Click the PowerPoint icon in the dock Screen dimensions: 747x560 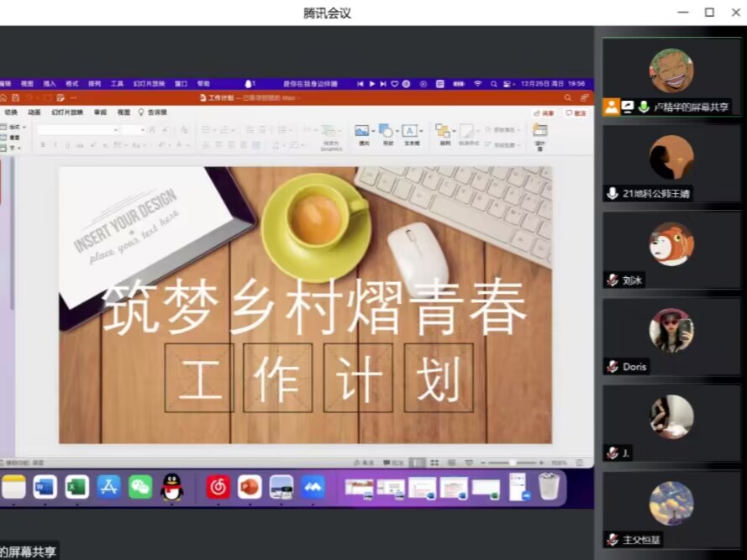[250, 486]
